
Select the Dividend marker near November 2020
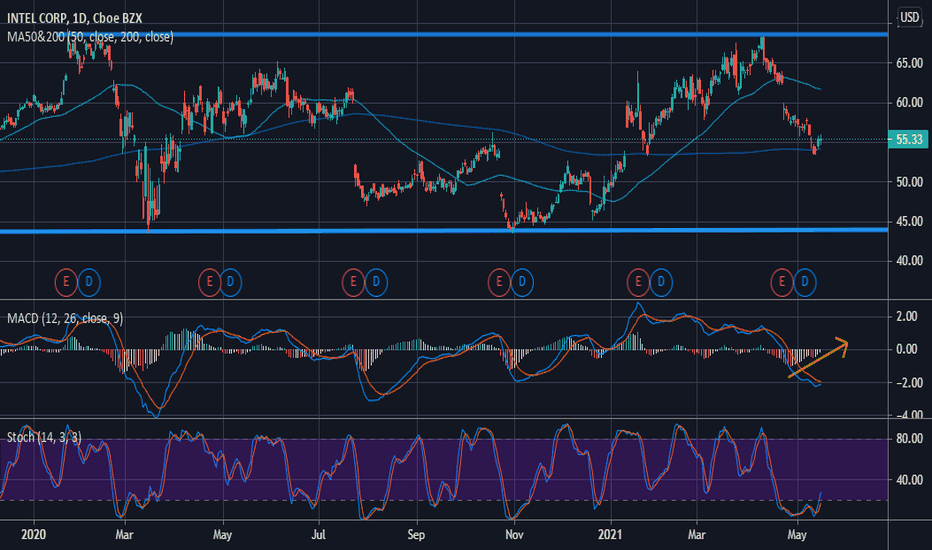point(522,282)
